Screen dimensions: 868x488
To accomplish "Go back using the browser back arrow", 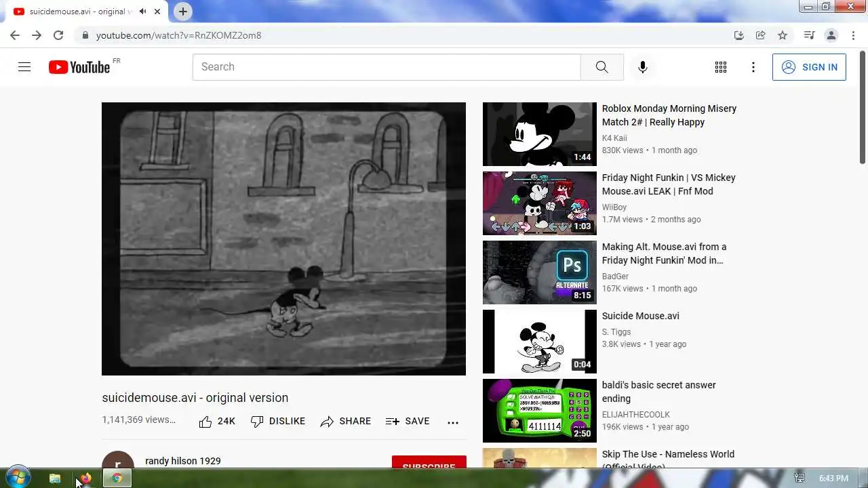I will pyautogui.click(x=15, y=35).
